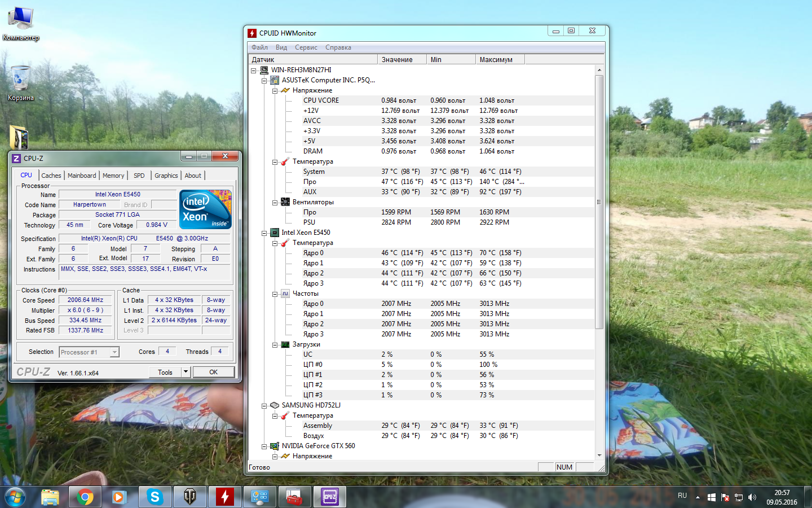This screenshot has width=812, height=508.
Task: Open the Tools dropdown arrow in CPU-Z
Action: point(186,372)
